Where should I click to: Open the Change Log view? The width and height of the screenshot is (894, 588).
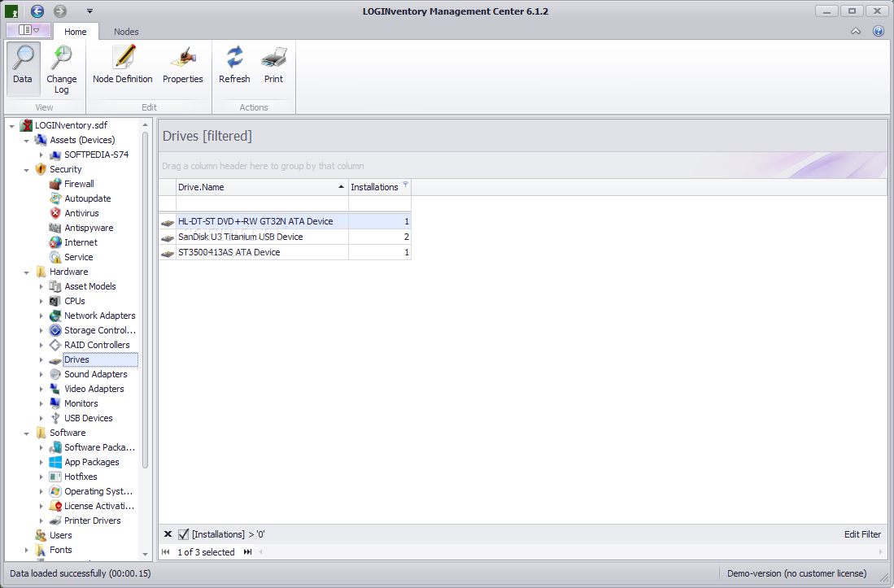coord(62,68)
